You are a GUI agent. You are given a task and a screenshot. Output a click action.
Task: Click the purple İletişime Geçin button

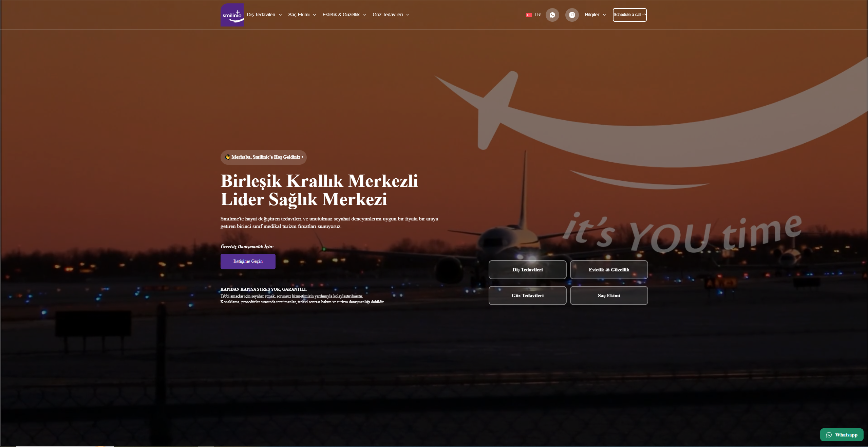click(x=248, y=261)
